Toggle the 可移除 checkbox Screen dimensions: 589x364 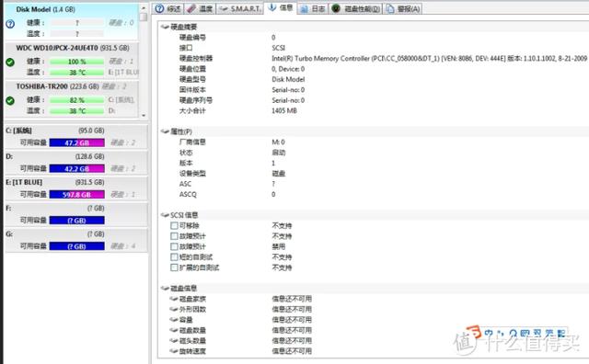point(174,225)
